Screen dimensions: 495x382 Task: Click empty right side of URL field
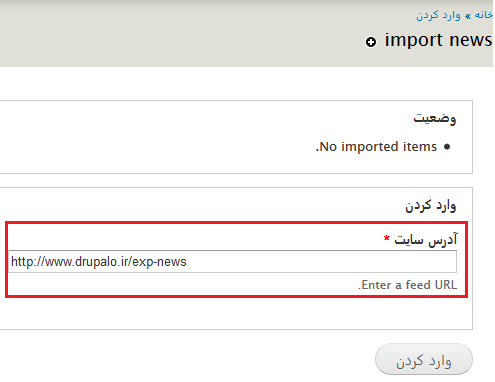320,262
